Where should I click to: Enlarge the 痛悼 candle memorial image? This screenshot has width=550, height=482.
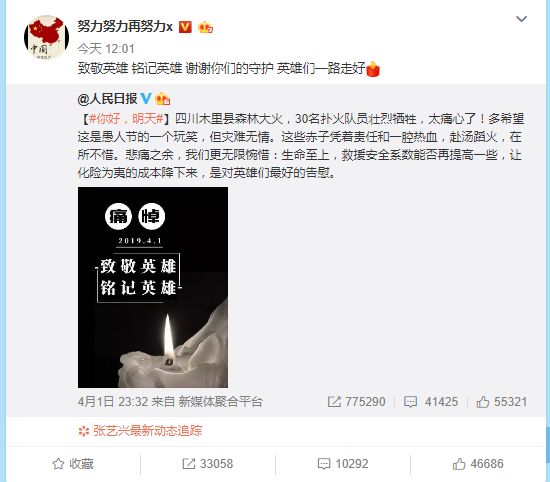point(153,287)
